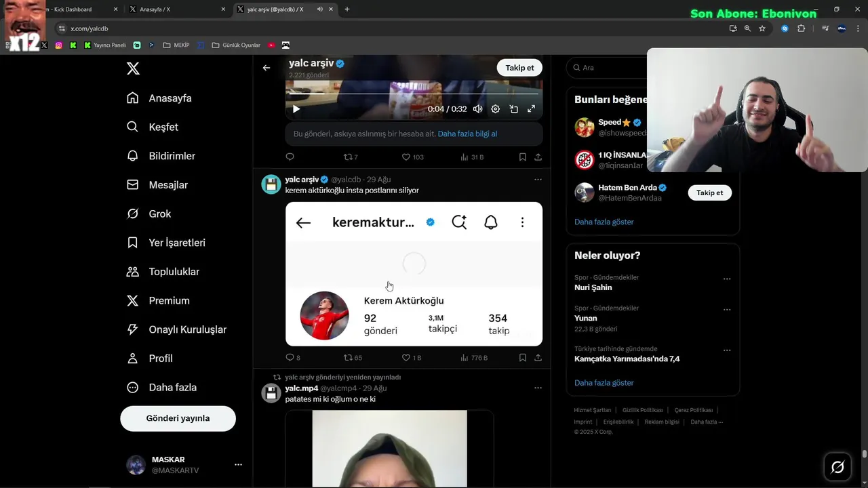Like the video post with 103 likes

[412, 157]
